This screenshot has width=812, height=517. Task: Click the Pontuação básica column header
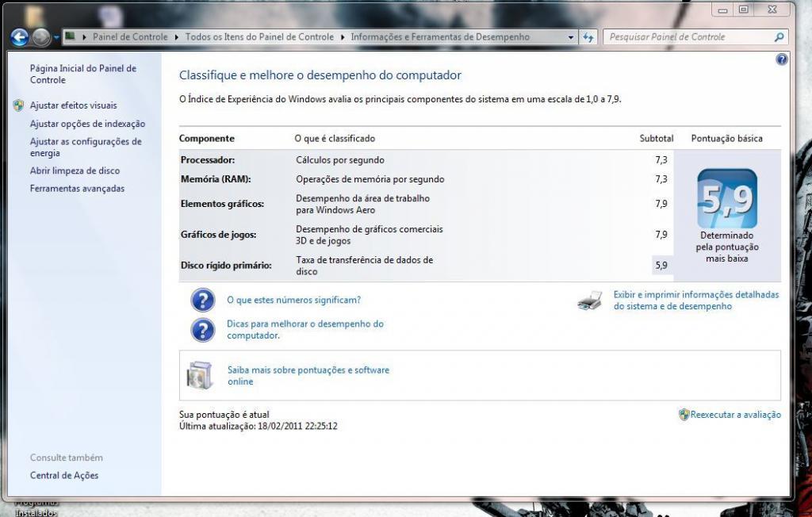pyautogui.click(x=726, y=138)
